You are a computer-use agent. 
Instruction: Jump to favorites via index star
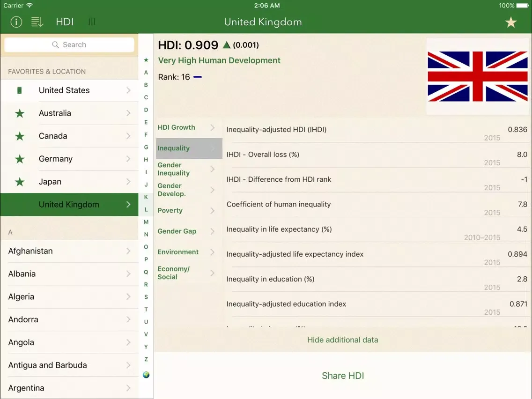(x=146, y=60)
